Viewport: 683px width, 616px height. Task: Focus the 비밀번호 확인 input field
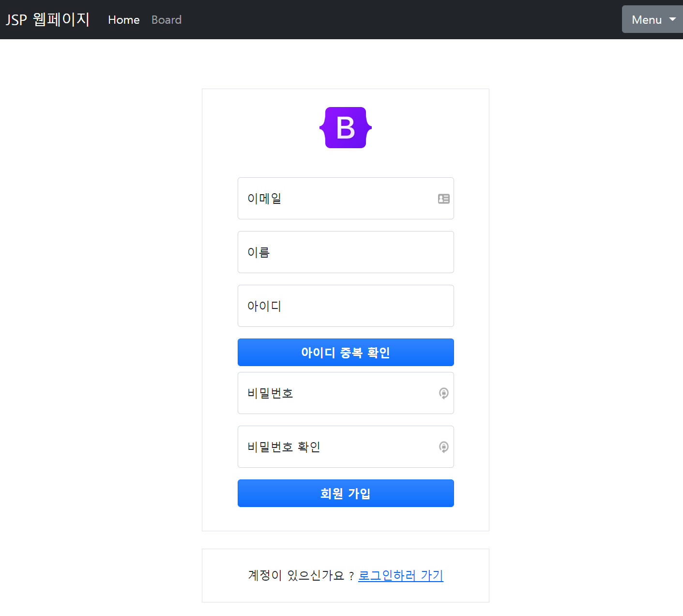(x=346, y=447)
